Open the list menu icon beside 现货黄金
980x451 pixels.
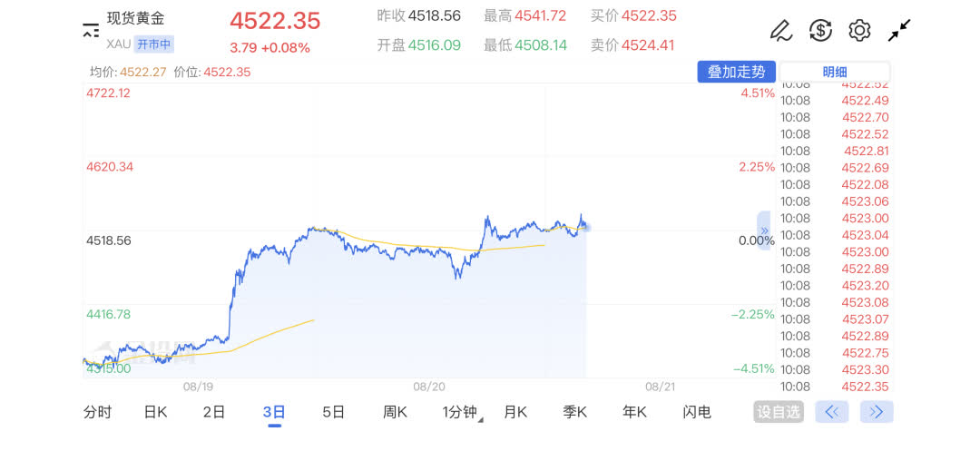pos(91,30)
